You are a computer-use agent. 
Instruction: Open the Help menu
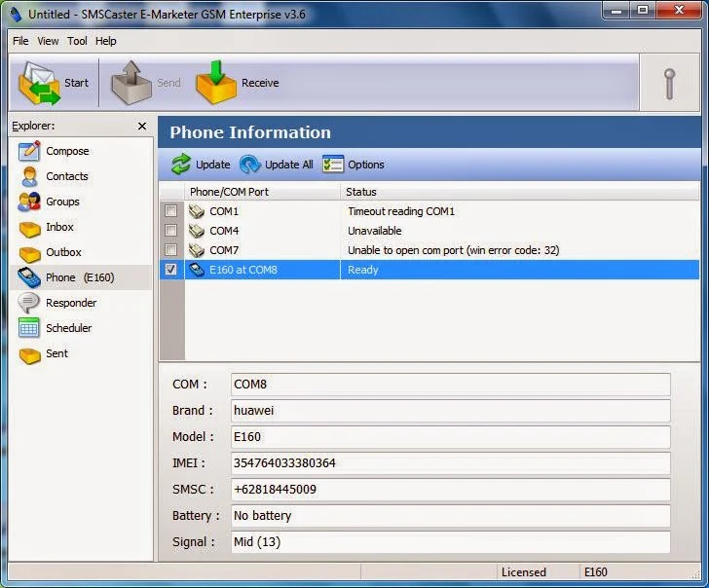106,41
